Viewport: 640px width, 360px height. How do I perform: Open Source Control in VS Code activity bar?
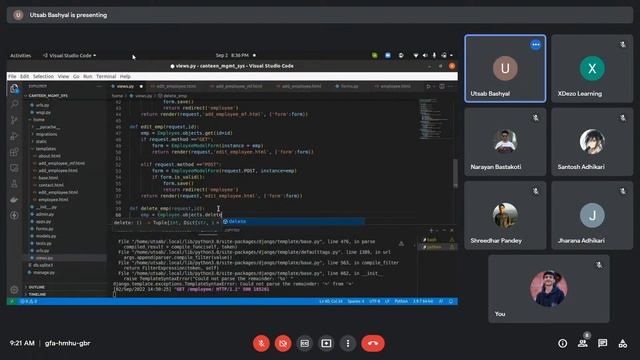(14, 120)
